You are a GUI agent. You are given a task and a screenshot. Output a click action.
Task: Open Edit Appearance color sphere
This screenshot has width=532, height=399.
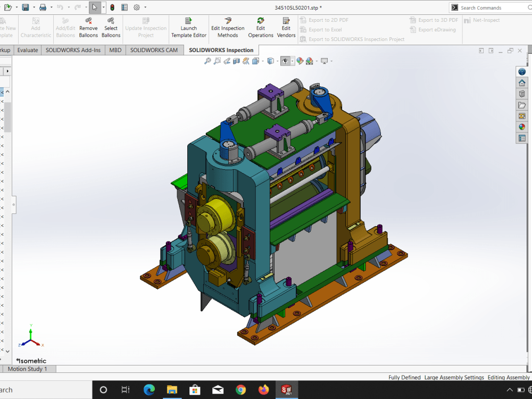[299, 61]
